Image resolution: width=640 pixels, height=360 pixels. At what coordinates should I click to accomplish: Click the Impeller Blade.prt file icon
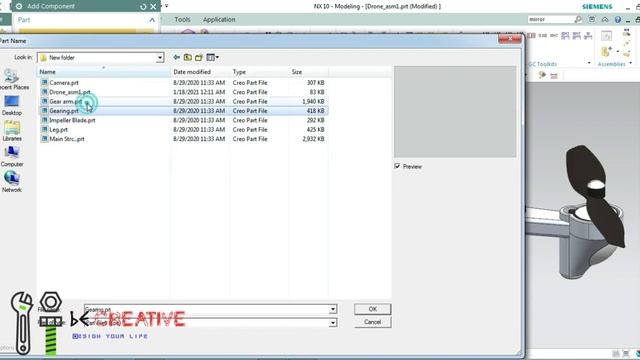tap(44, 120)
